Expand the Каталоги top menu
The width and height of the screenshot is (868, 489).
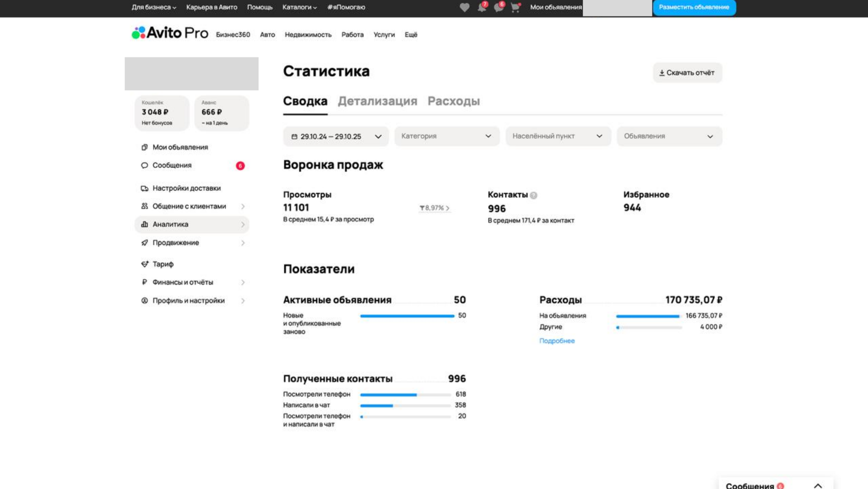coord(300,7)
